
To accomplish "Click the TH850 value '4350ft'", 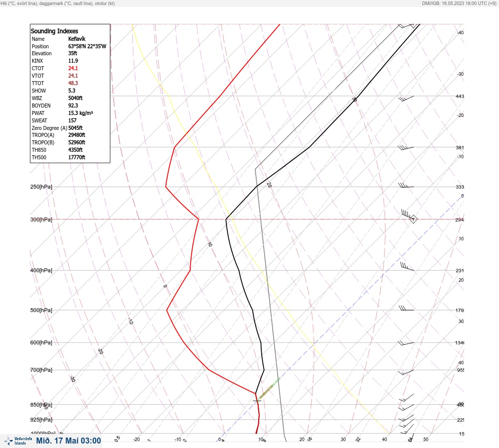I will 76,150.
